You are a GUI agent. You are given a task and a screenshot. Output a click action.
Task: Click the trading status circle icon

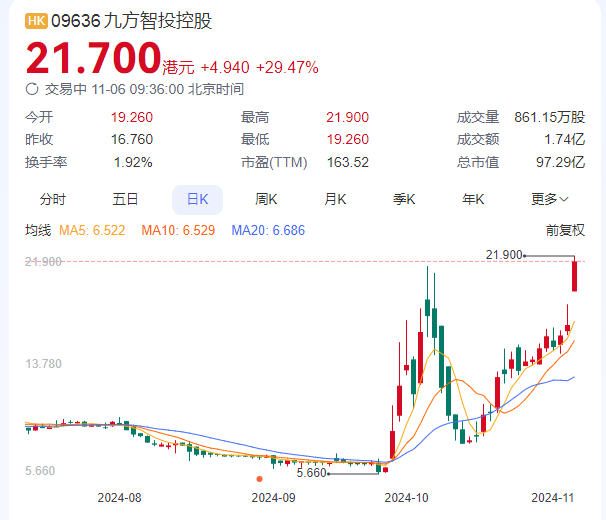click(x=32, y=89)
